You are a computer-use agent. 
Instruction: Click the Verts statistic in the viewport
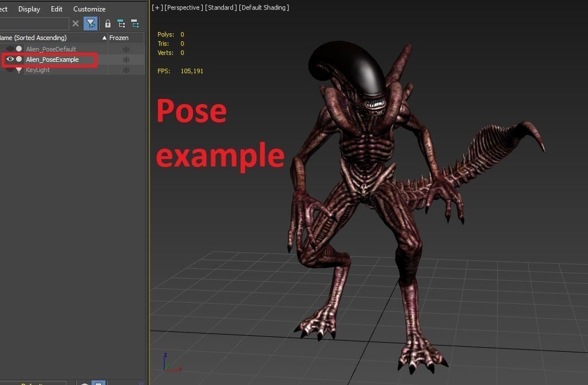pos(171,53)
